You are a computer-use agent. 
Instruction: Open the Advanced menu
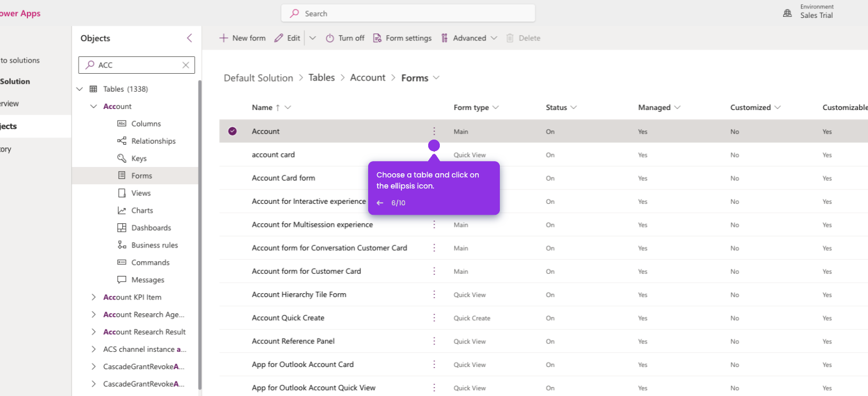469,38
